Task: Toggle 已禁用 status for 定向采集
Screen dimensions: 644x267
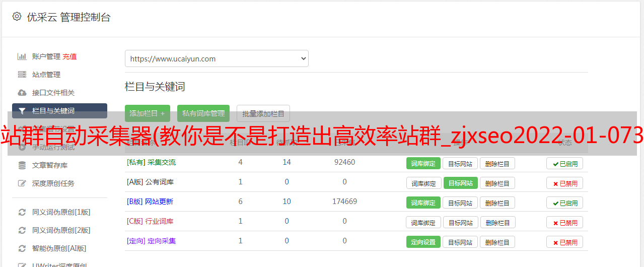Action: (565, 242)
